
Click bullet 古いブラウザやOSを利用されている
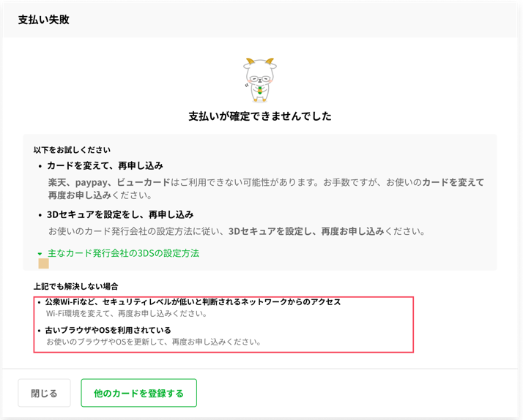[x=108, y=330]
